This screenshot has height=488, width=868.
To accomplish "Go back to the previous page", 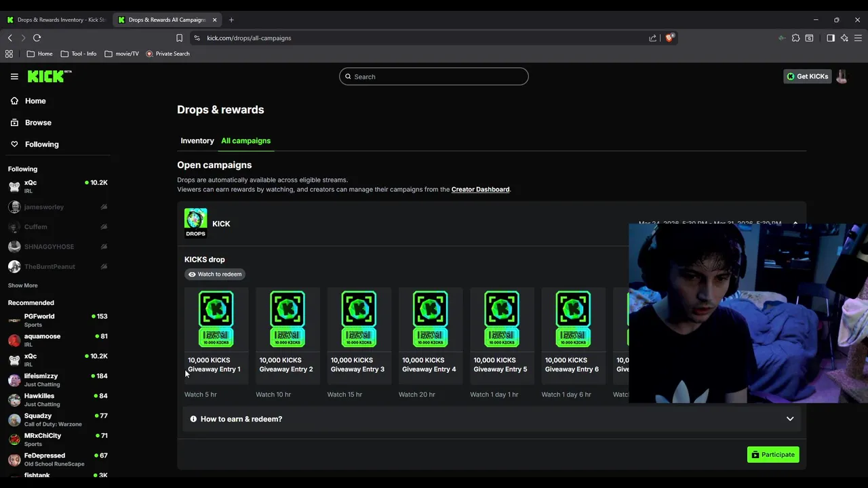I will pos(9,38).
